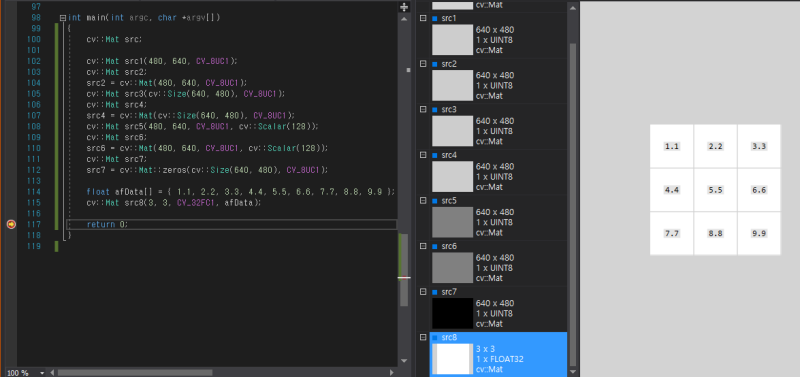Collapse the src5 entry in Image Watch
The image size is (800, 377).
click(x=423, y=200)
